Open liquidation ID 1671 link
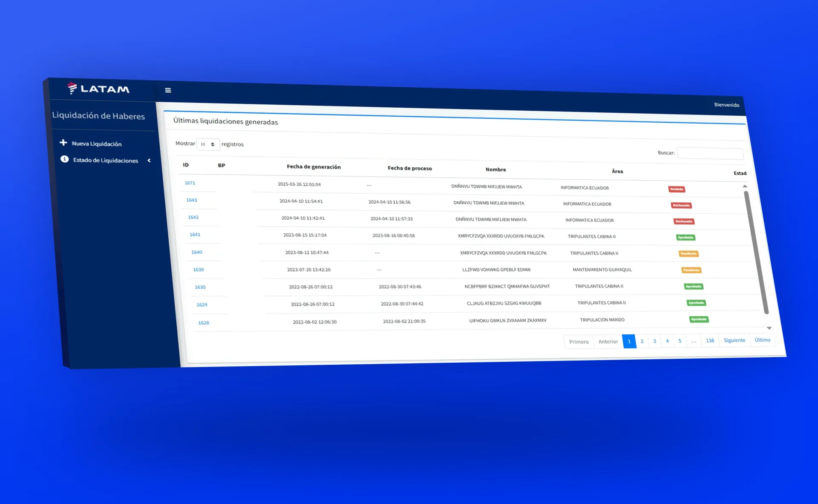 [190, 183]
